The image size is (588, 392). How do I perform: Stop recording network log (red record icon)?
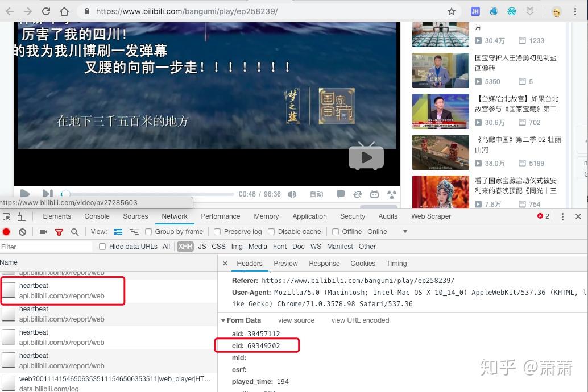[6, 232]
